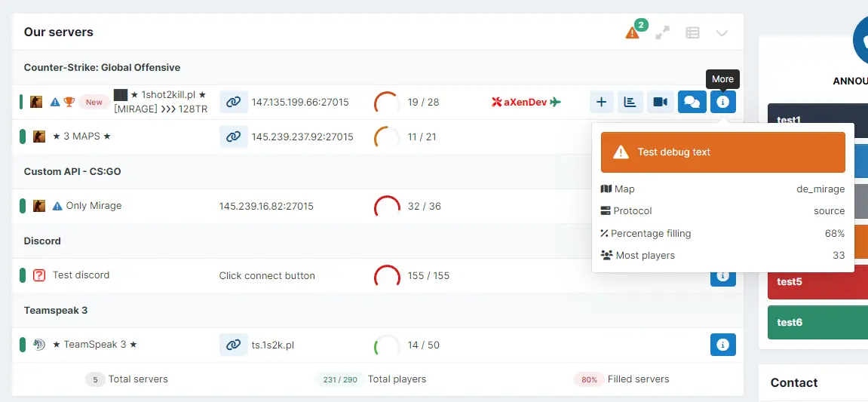Click the Discord group header
Screen dimensions: 868x402
42,241
